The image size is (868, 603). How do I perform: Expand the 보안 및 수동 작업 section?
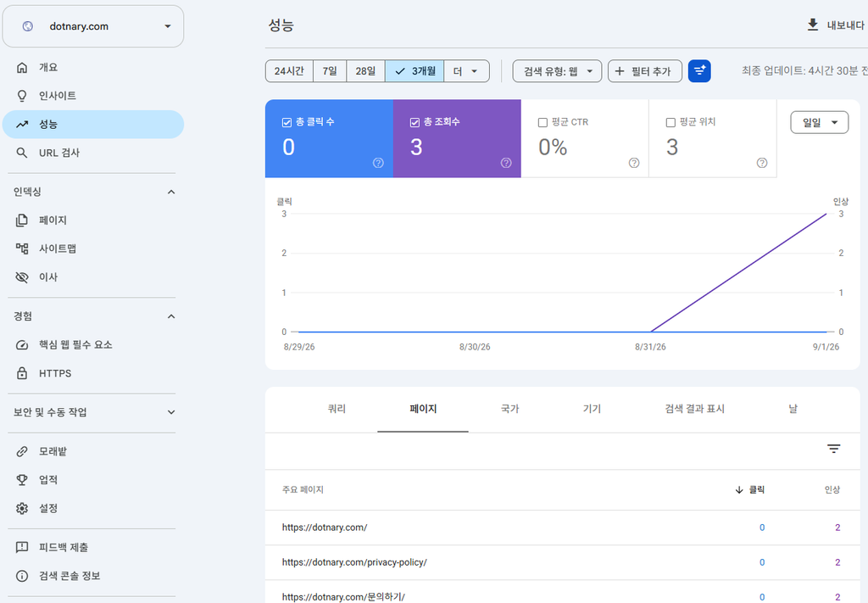[171, 412]
